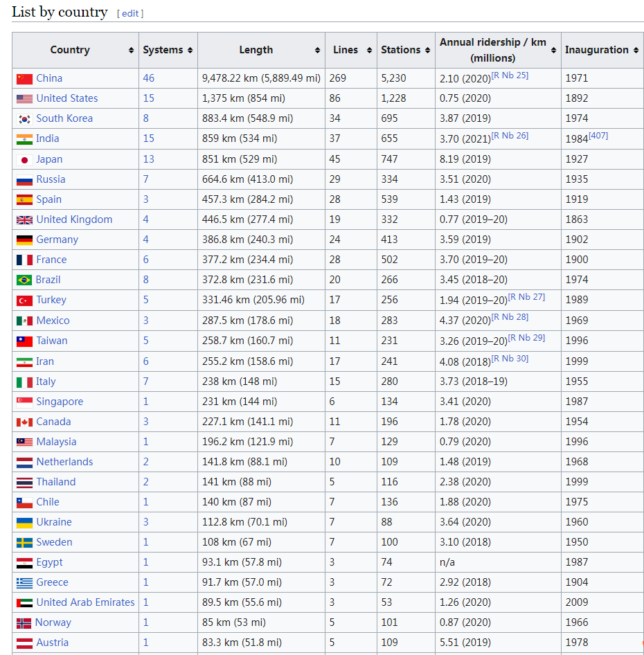Open the United Arab Emirates link

(x=85, y=602)
